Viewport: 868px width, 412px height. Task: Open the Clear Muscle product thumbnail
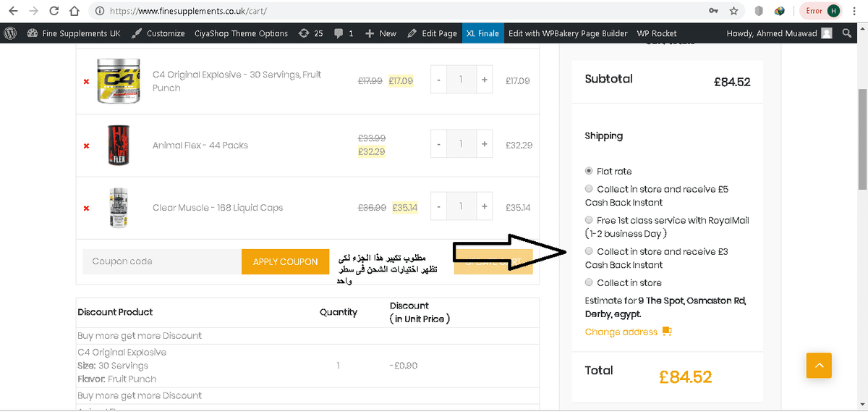pos(118,208)
